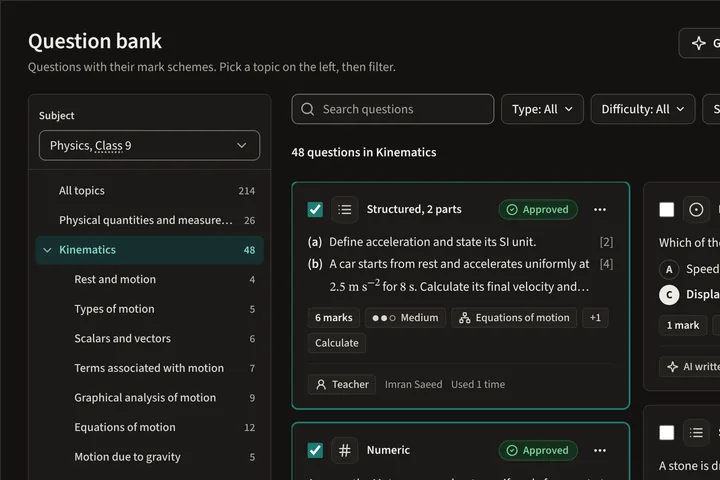Collapse the Kinematics topic chevron
The image size is (720, 480).
[x=47, y=250]
